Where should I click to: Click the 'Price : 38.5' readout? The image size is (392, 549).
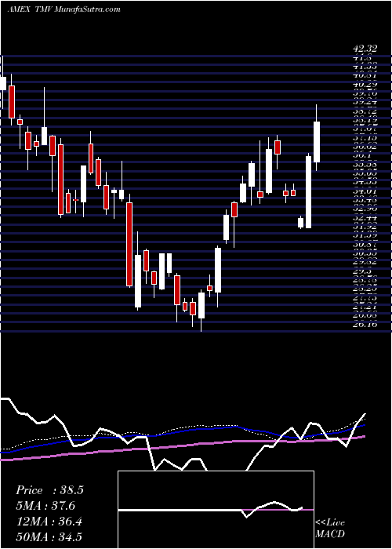[x=49, y=490]
